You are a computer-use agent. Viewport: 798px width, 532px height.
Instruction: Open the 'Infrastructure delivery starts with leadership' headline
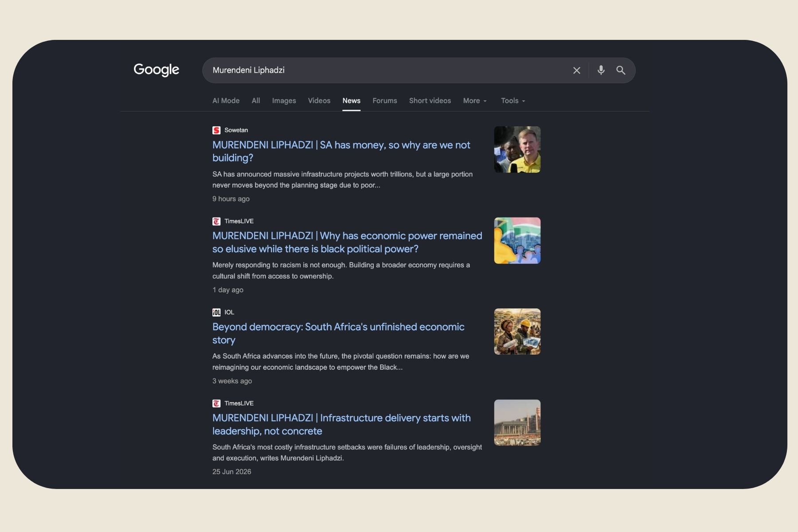pos(341,424)
